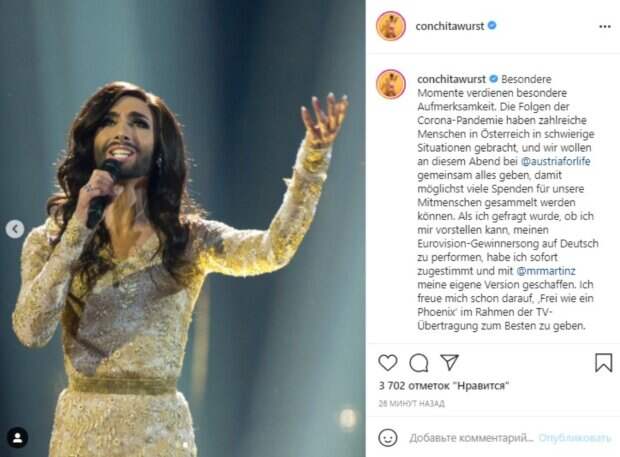Viewport: 620px width, 457px height.
Task: Open comments via the speech bubble icon
Action: click(419, 363)
